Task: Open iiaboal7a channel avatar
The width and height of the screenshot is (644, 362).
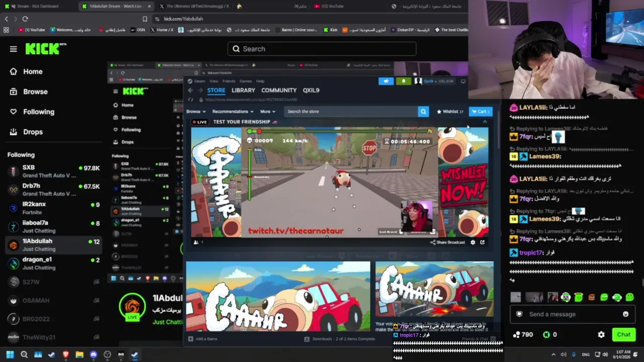Action: 14,227
